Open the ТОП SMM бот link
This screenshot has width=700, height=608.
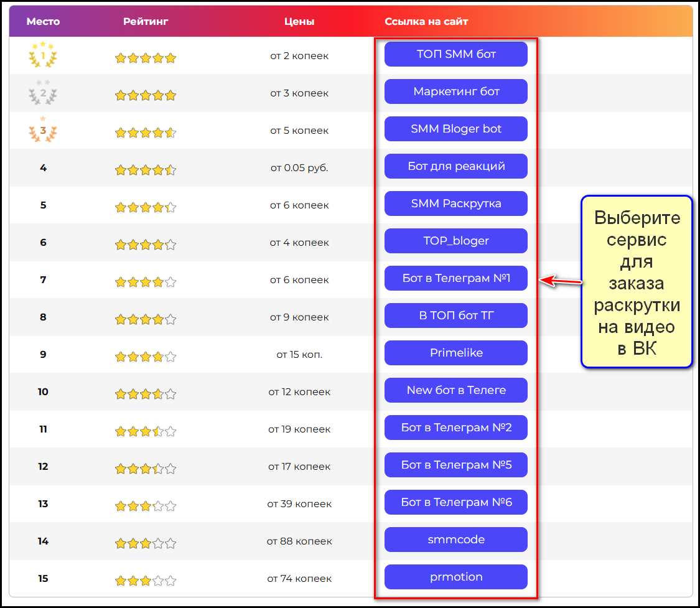pyautogui.click(x=456, y=54)
